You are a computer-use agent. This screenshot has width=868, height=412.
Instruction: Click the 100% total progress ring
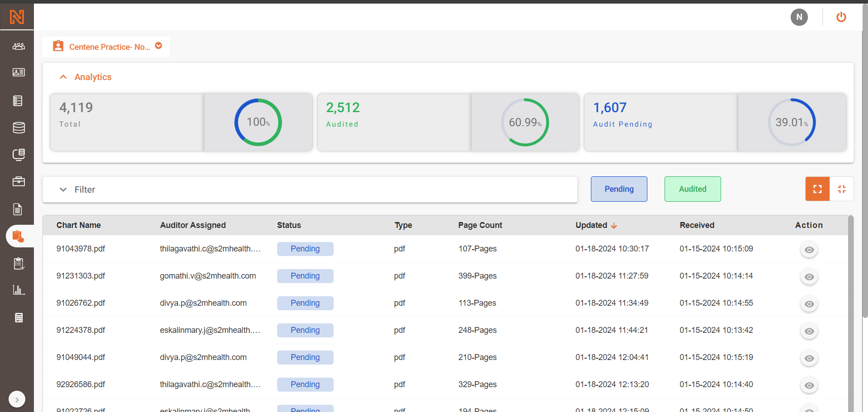pyautogui.click(x=258, y=122)
